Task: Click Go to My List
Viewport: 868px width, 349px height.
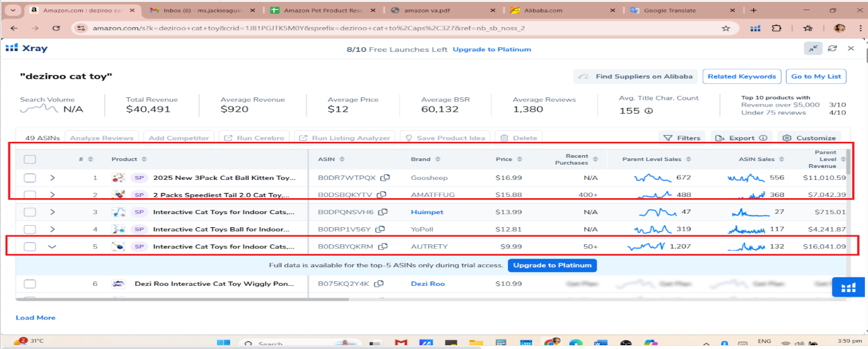Action: [x=816, y=76]
